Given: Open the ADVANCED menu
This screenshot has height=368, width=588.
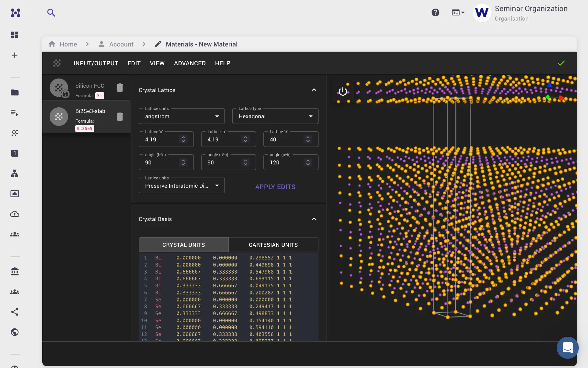Looking at the screenshot, I should (190, 63).
